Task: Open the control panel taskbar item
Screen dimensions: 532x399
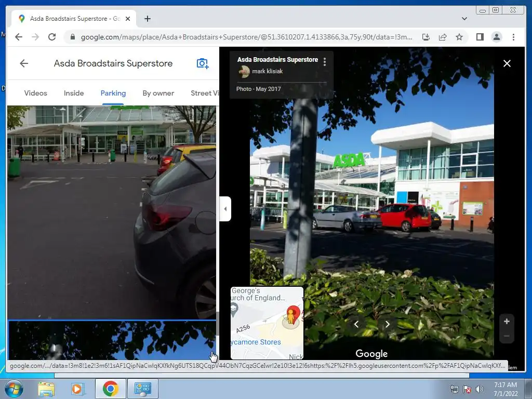Action: (x=142, y=389)
